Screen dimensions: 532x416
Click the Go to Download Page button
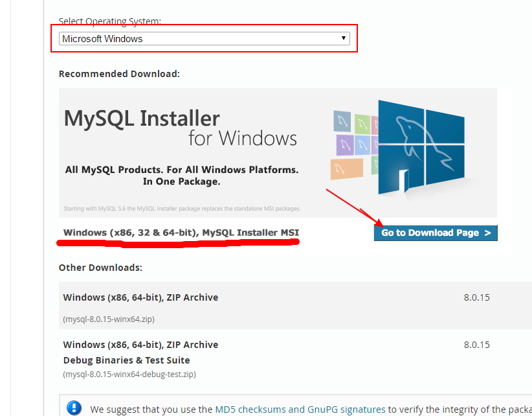point(436,233)
